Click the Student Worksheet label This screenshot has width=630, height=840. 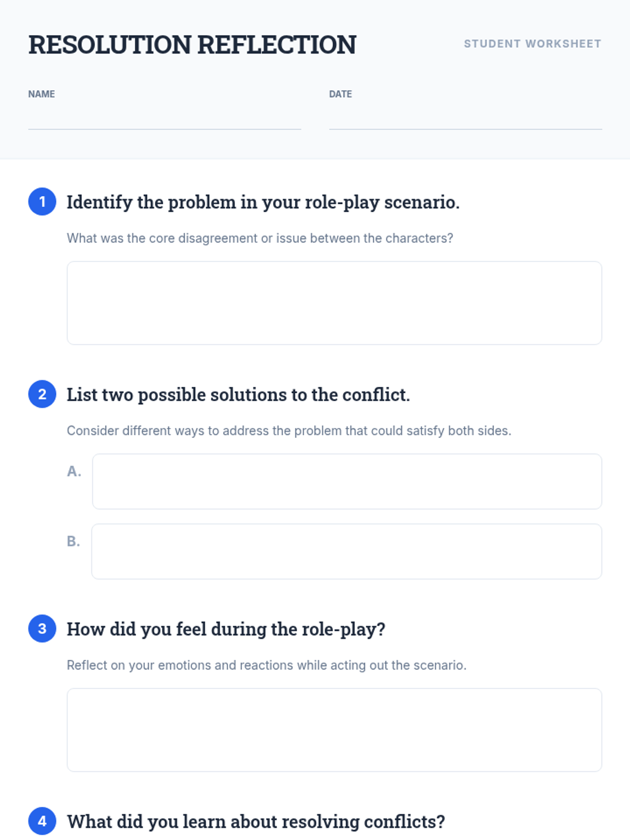tap(532, 44)
